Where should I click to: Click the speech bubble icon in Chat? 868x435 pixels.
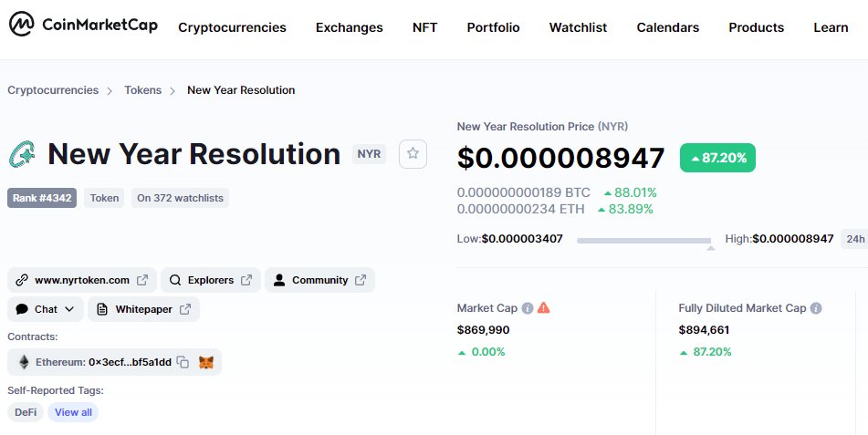[x=22, y=309]
